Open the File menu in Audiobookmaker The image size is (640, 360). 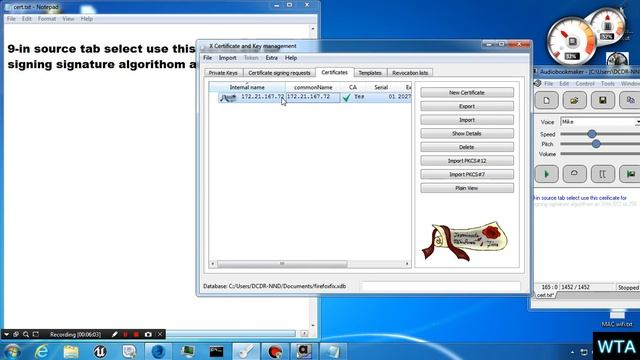[549, 84]
